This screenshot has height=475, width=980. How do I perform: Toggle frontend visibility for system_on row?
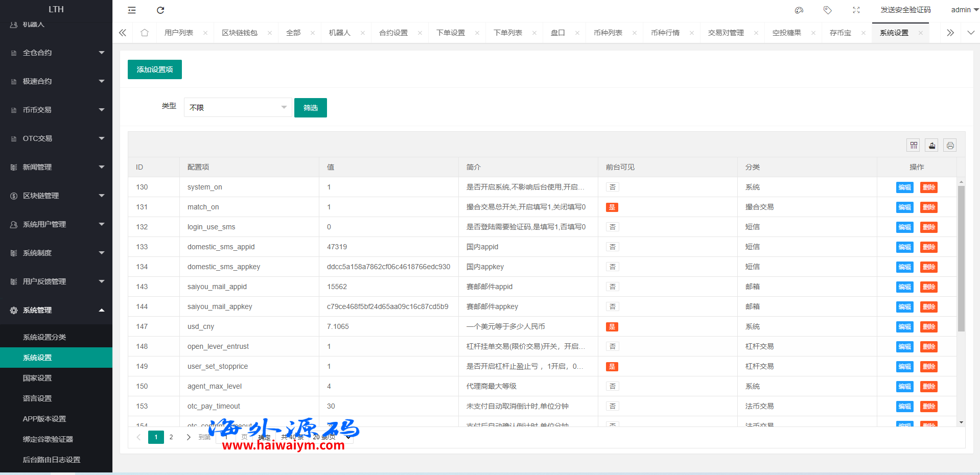coord(612,187)
